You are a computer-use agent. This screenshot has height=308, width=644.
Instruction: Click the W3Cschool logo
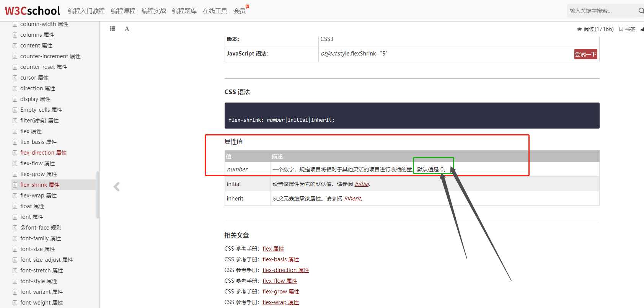click(33, 11)
